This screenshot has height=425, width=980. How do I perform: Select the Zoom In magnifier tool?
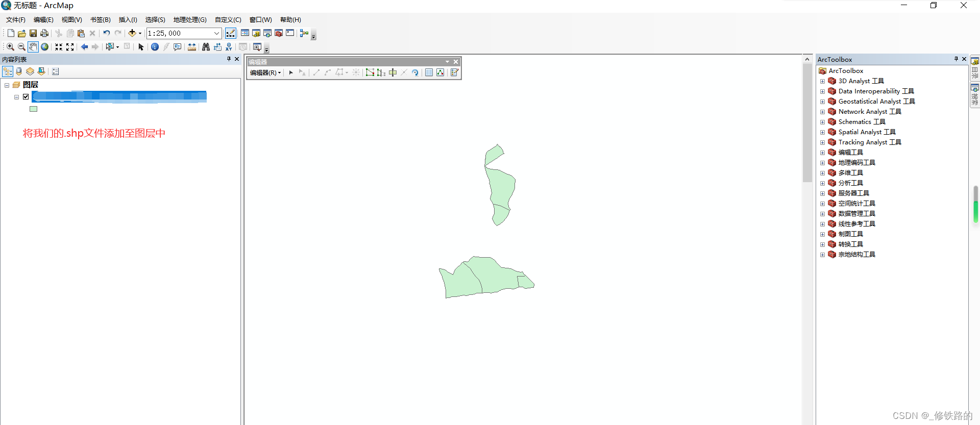pos(10,47)
